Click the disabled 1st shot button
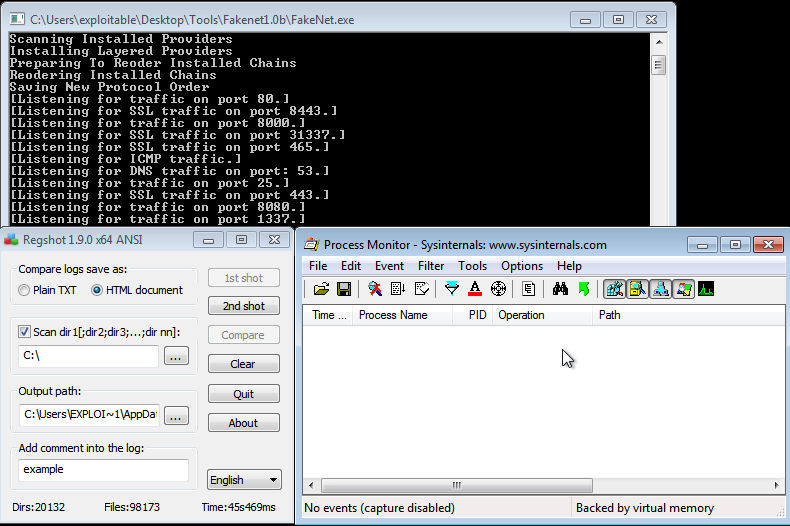The width and height of the screenshot is (790, 526). click(x=244, y=278)
